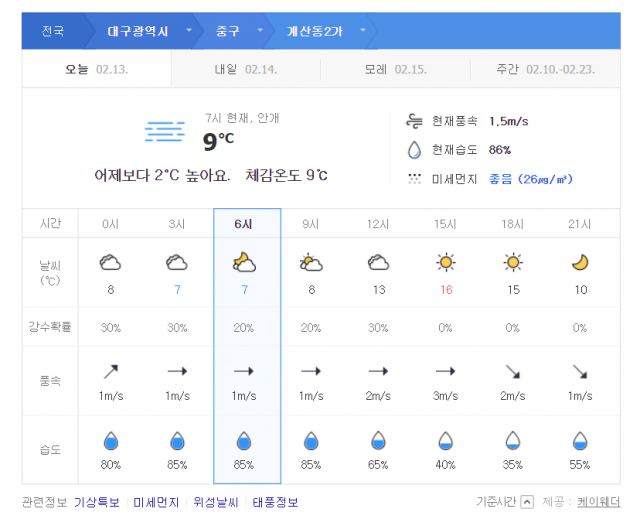Click the sunny icon at 15시
Viewport: 640px width, 519px height.
click(x=446, y=262)
